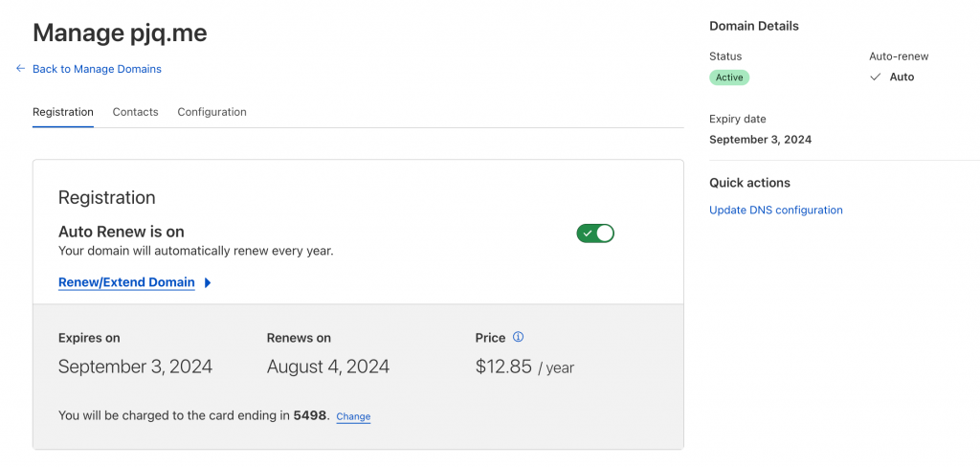This screenshot has width=980, height=467.
Task: Click the info icon next to Price
Action: point(519,337)
